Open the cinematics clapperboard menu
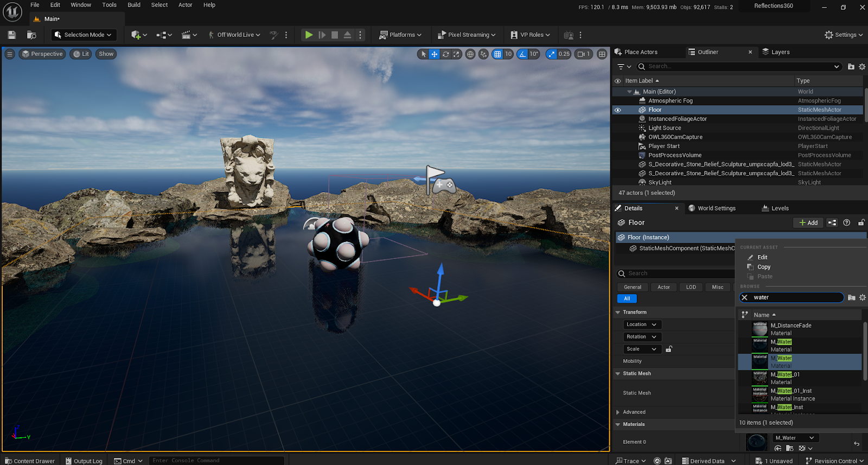 (189, 35)
